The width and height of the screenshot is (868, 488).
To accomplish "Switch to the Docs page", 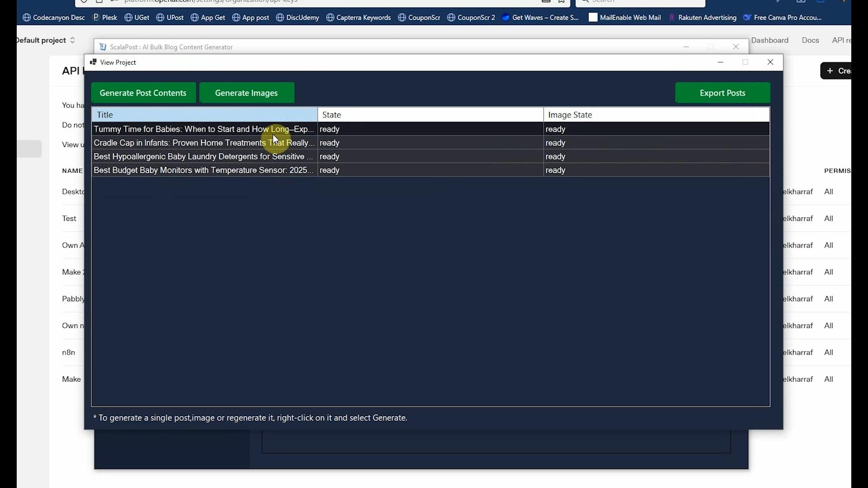I will tap(810, 40).
